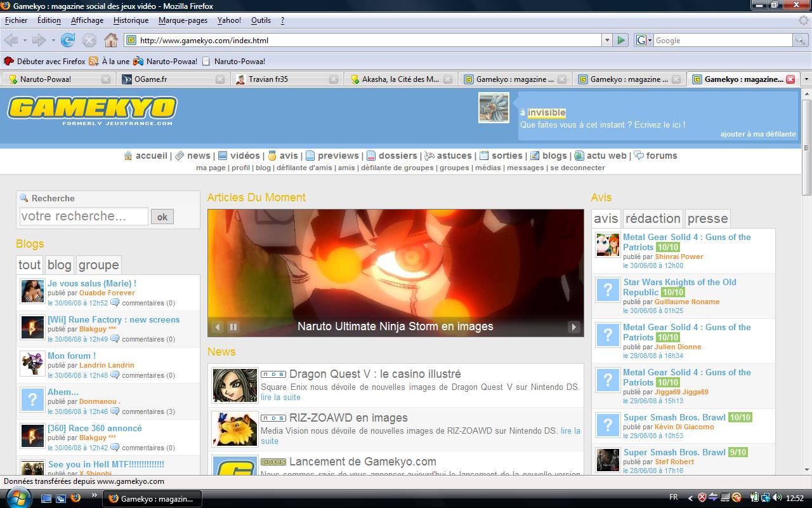The height and width of the screenshot is (508, 812).
Task: Close the active Gamekyo tab
Action: [x=790, y=79]
